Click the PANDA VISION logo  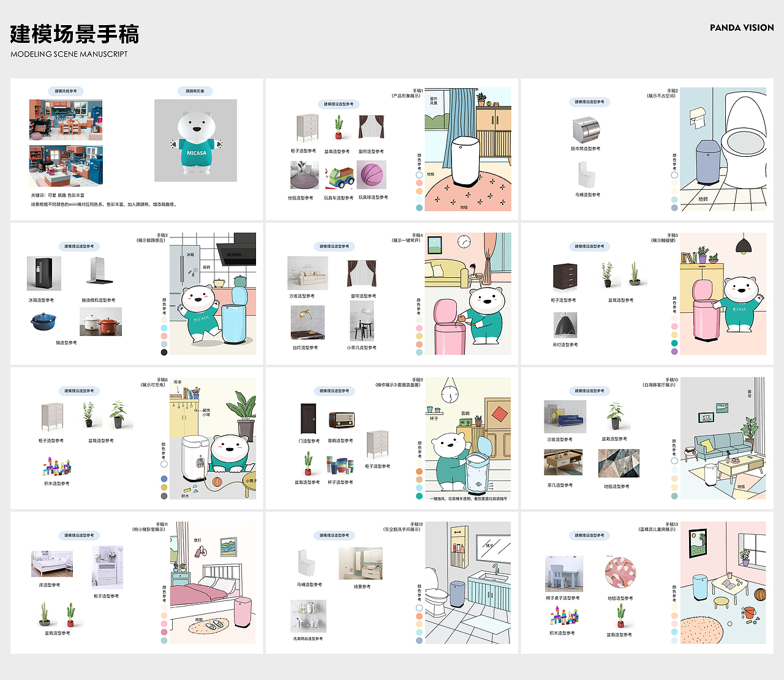click(741, 27)
